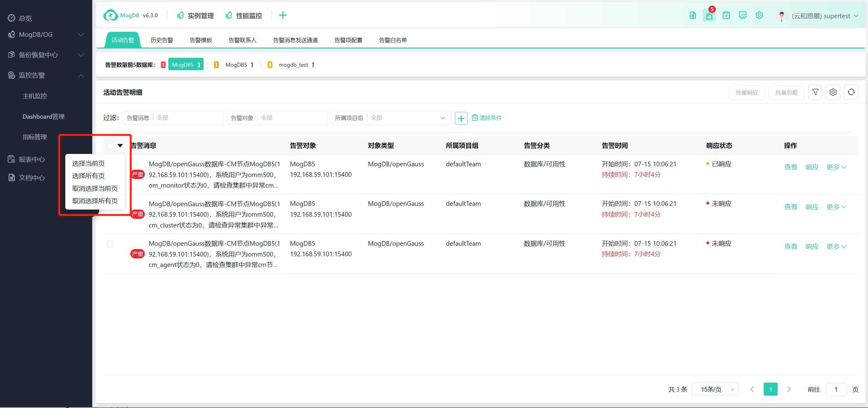Open the supertest user dropdown
Image resolution: width=868 pixels, height=408 pixels.
click(856, 15)
